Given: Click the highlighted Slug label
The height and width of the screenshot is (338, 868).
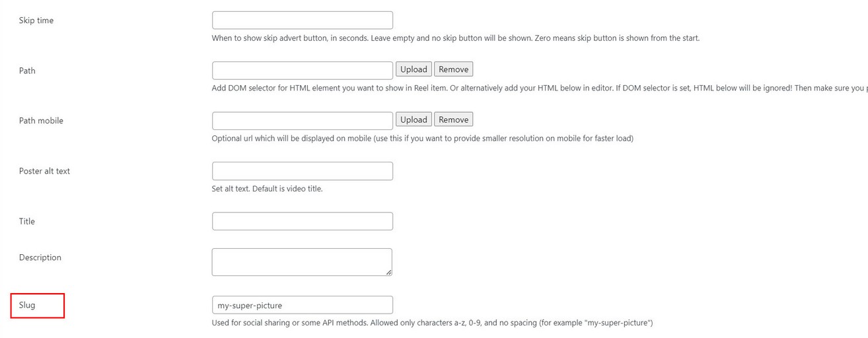Looking at the screenshot, I should tap(27, 306).
